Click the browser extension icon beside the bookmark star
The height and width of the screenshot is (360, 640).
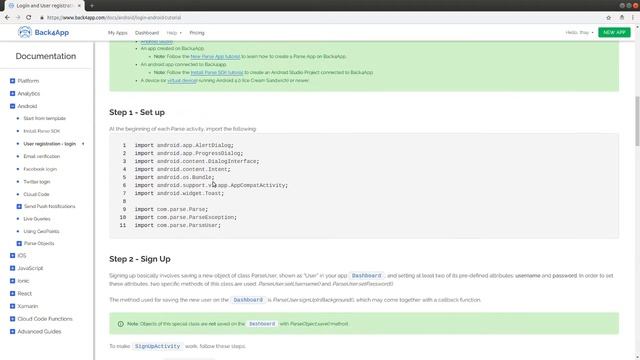pyautogui.click(x=622, y=18)
